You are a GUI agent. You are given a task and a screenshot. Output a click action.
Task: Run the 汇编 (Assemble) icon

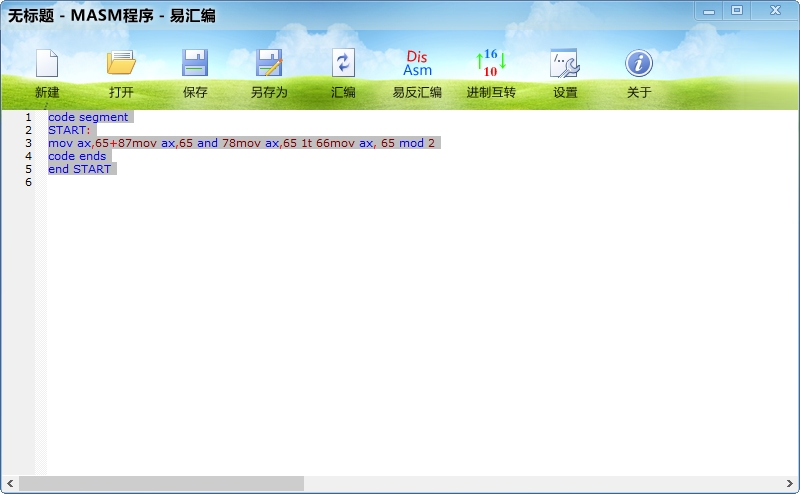pos(343,63)
